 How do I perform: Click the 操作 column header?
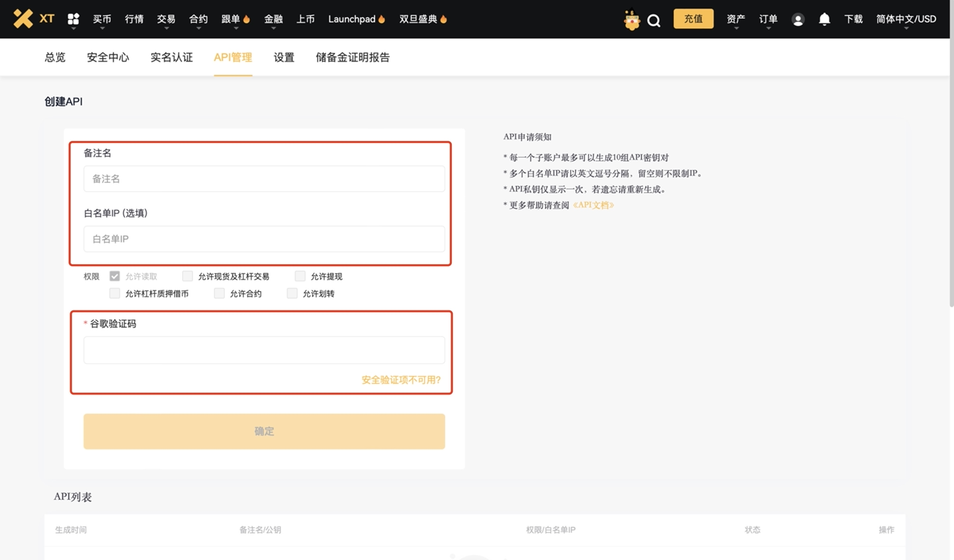tap(886, 530)
